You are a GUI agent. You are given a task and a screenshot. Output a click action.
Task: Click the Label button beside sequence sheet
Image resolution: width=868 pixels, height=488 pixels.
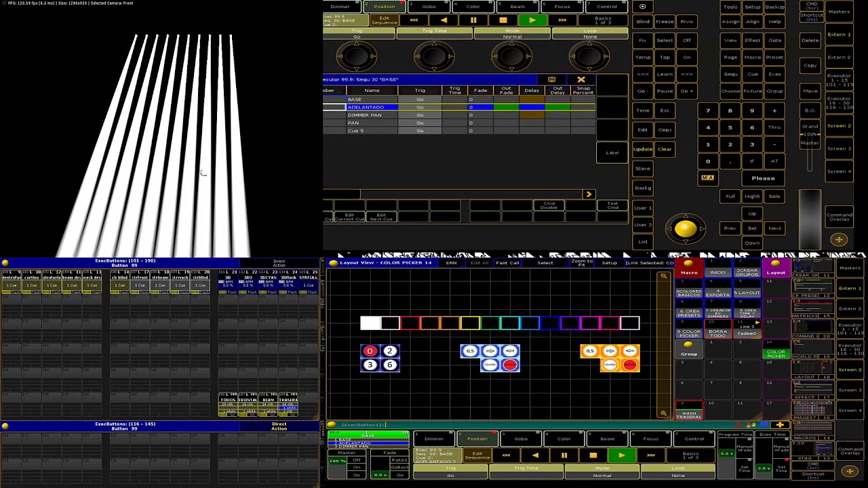click(612, 152)
